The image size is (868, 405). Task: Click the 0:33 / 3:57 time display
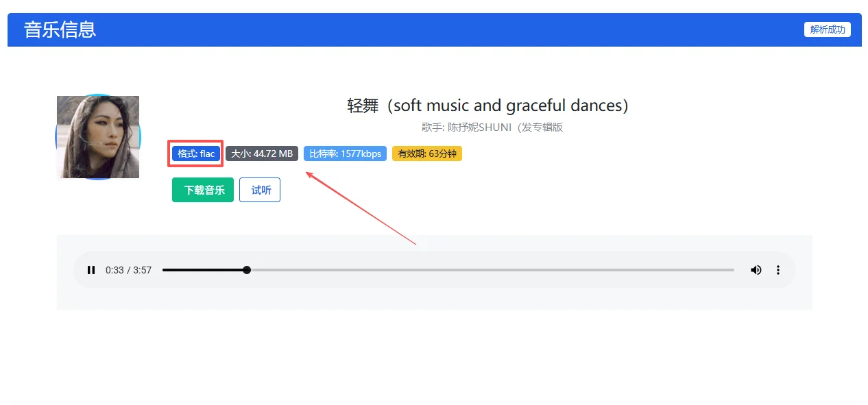click(128, 270)
